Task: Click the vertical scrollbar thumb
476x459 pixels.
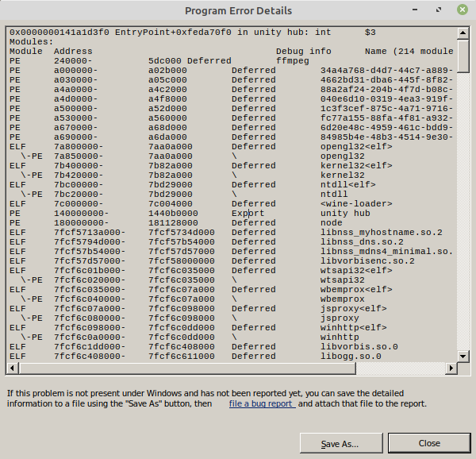Action: click(463, 56)
